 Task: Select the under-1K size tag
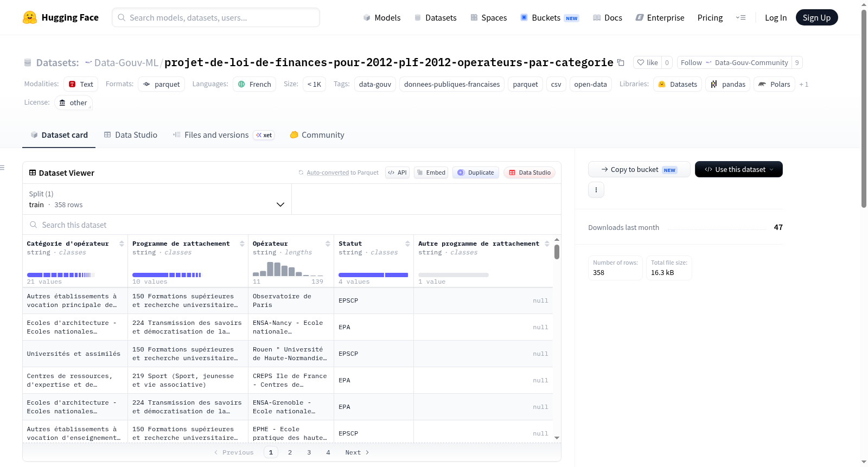[314, 84]
